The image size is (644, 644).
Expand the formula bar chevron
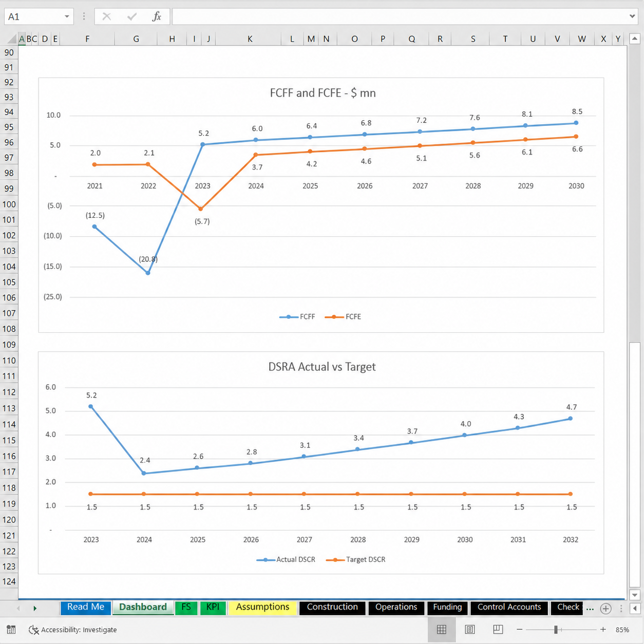tap(632, 16)
